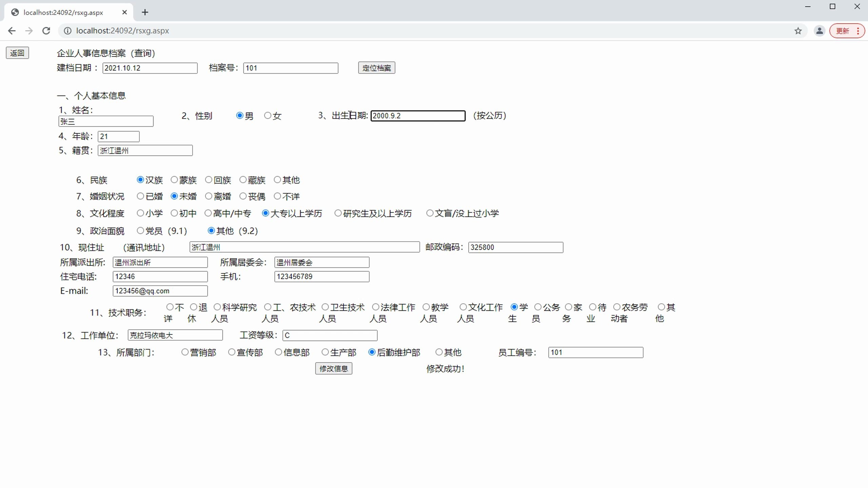The image size is (868, 488).
Task: Choose 汉族 ethnicity radio
Action: pos(140,180)
